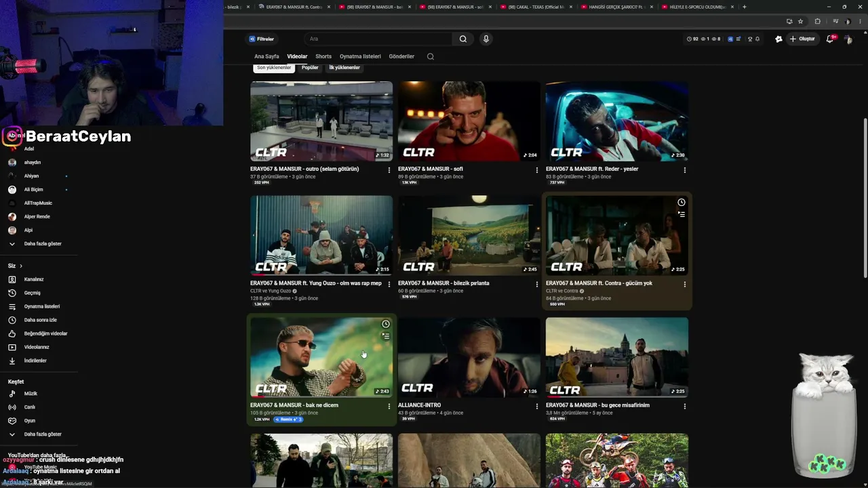This screenshot has height=488, width=868.
Task: Bookmark this page with the star icon
Action: click(800, 22)
